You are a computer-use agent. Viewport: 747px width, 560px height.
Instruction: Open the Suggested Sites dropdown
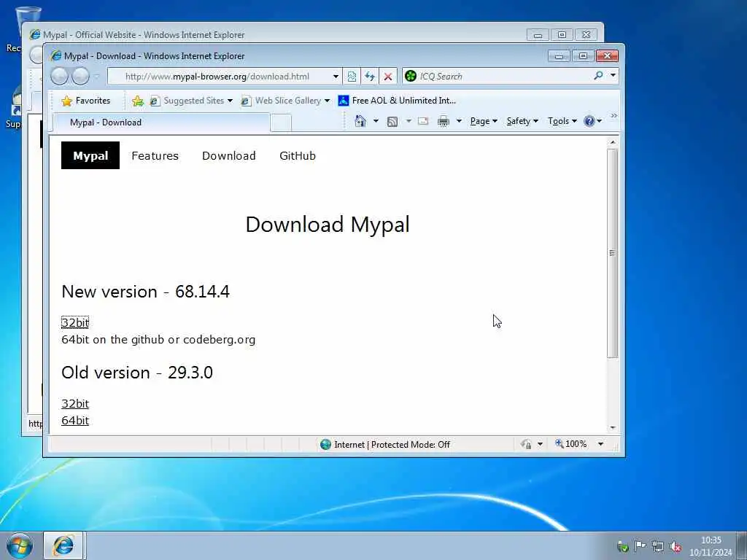(x=190, y=101)
